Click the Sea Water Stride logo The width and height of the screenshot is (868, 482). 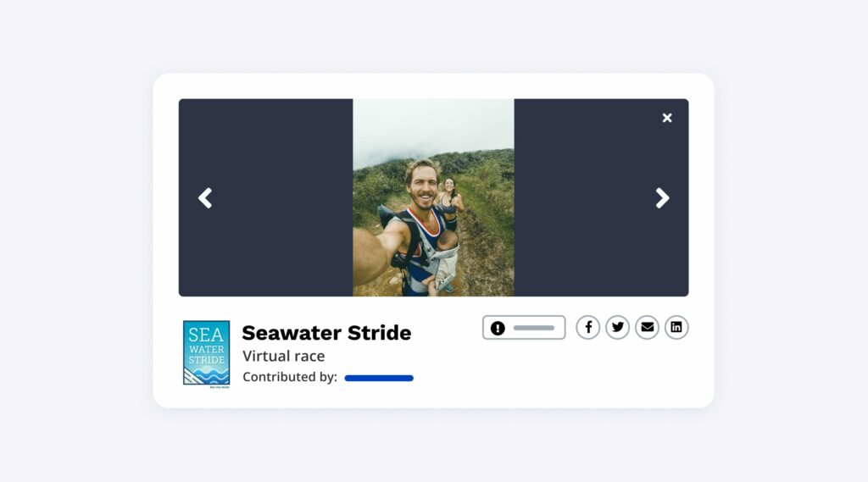pyautogui.click(x=207, y=353)
